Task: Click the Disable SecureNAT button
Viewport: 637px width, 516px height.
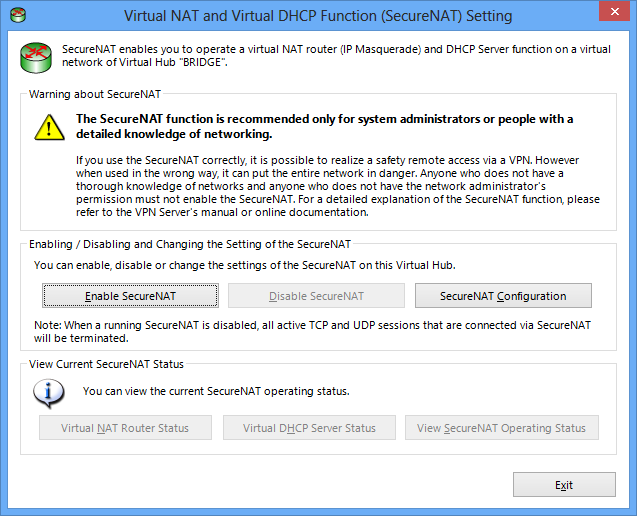Action: 316,295
